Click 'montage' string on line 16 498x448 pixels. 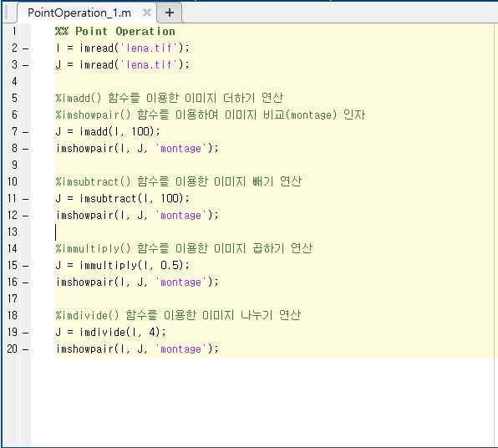180,282
